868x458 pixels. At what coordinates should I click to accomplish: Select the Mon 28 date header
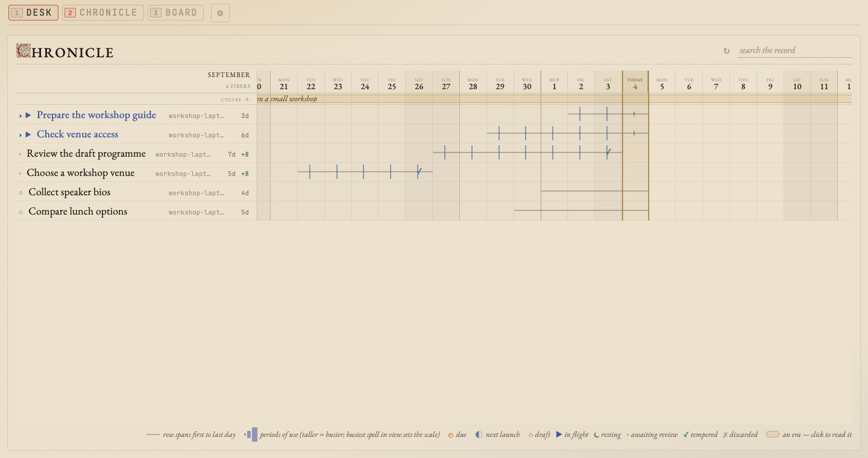(x=473, y=83)
